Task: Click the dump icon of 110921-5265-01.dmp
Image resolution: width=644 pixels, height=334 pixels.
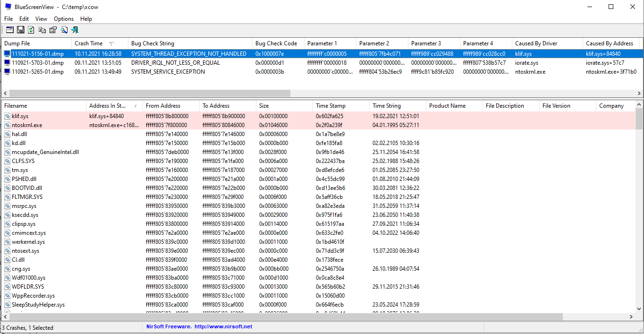Action: click(x=7, y=71)
